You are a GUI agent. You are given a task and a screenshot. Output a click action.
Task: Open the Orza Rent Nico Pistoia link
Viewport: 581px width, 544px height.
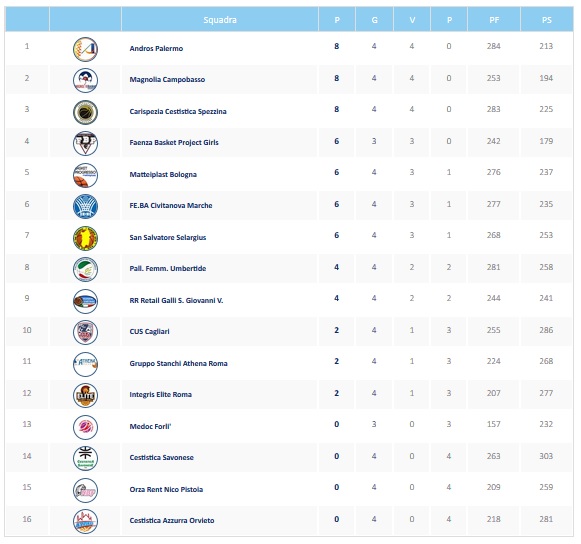(x=166, y=490)
